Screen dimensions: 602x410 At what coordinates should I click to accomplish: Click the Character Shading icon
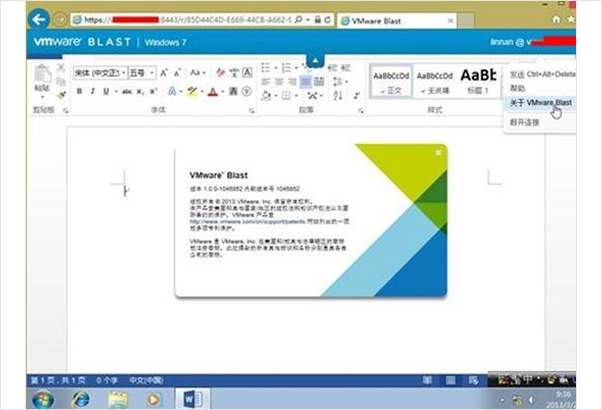coord(233,91)
